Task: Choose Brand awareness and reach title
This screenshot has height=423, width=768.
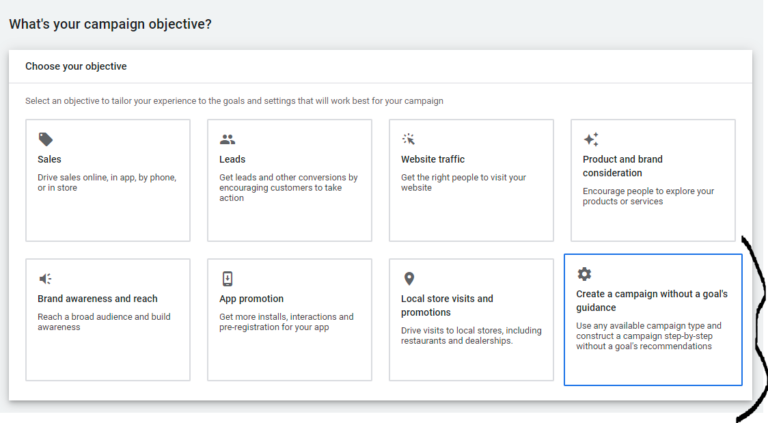Action: (x=97, y=299)
